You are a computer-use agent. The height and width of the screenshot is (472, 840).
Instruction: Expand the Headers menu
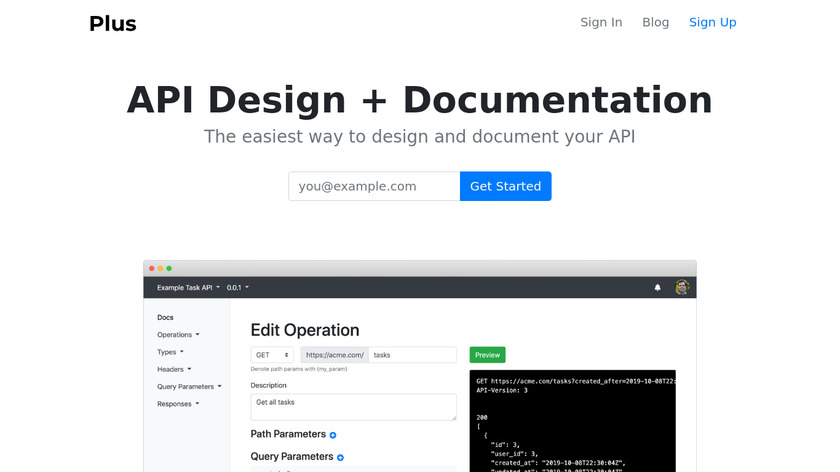(x=174, y=369)
